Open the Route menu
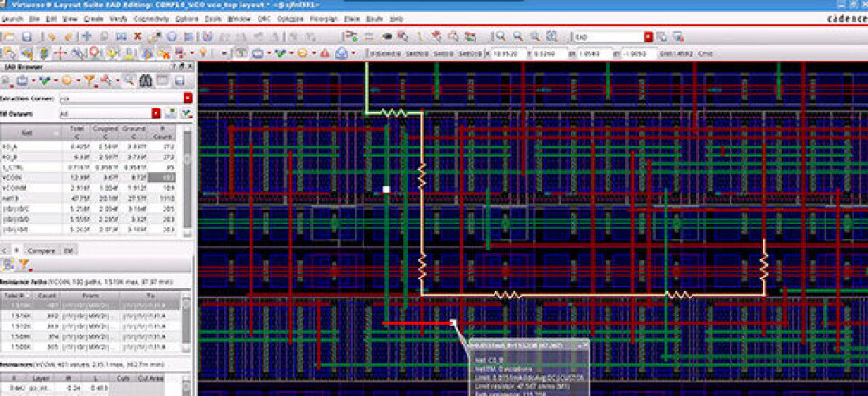 tap(374, 18)
